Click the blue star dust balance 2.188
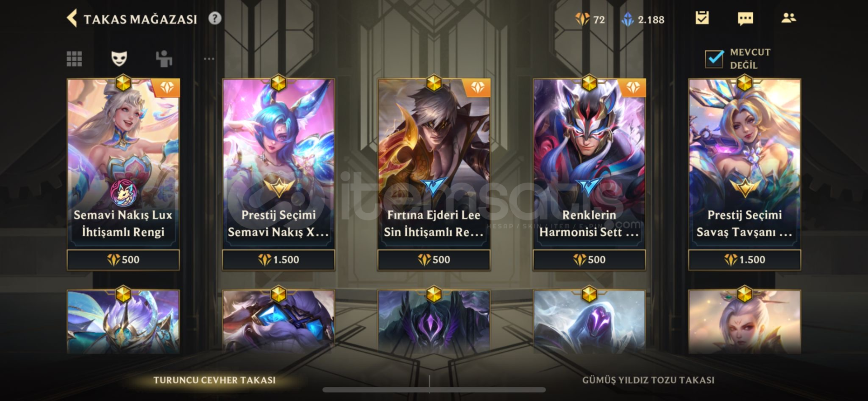 (x=643, y=19)
